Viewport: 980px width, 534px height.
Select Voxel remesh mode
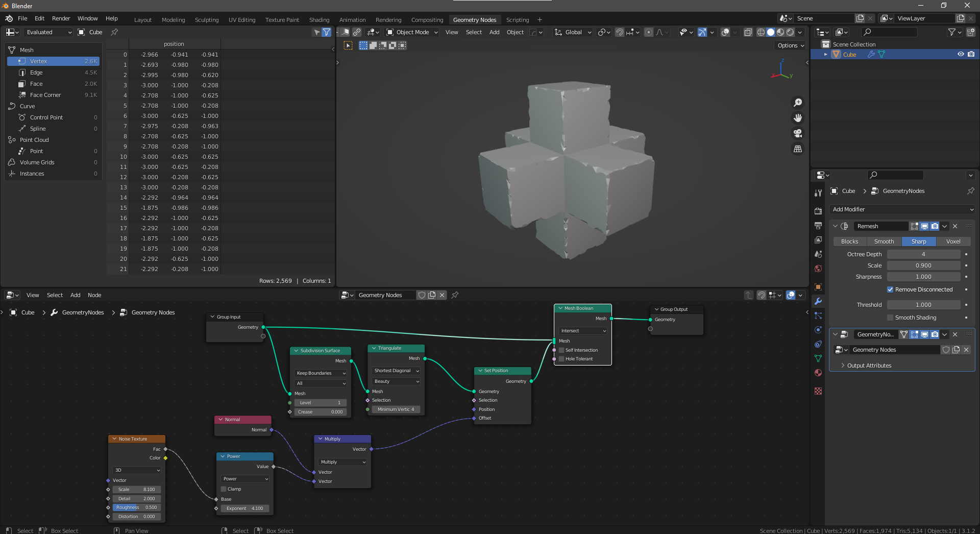point(953,241)
